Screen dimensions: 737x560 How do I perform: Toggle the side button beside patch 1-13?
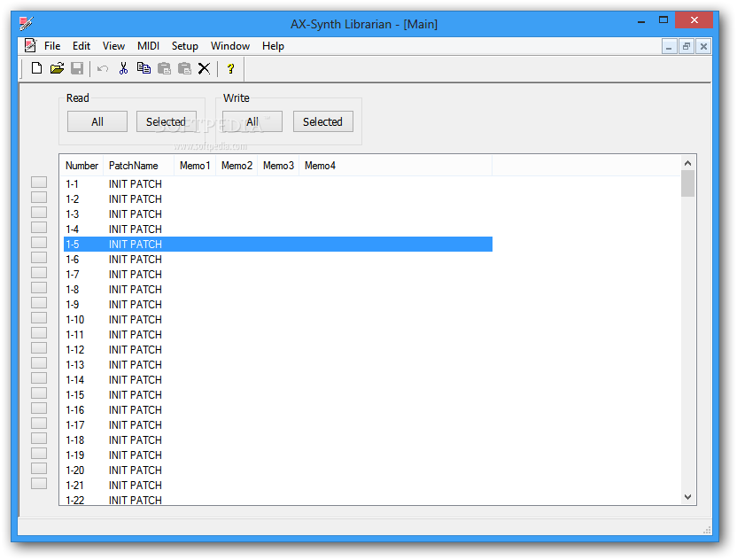tap(39, 362)
